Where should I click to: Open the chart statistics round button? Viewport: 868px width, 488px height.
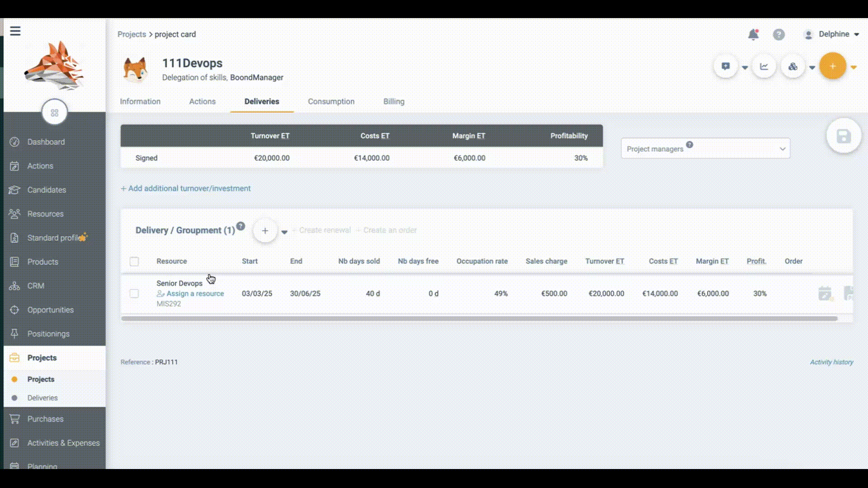764,66
